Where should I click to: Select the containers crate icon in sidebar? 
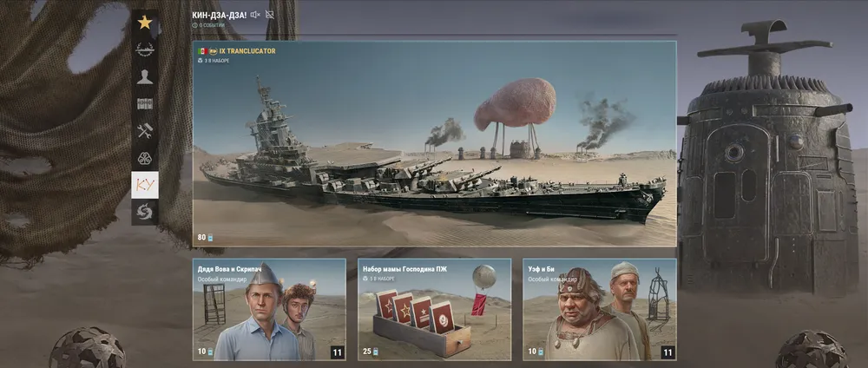pos(145,103)
